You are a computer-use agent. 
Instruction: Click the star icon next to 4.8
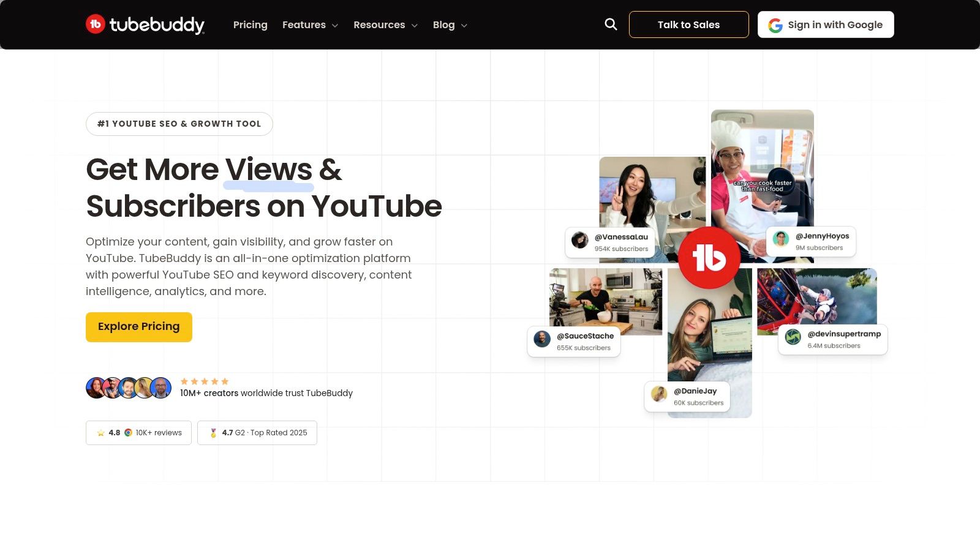[100, 433]
